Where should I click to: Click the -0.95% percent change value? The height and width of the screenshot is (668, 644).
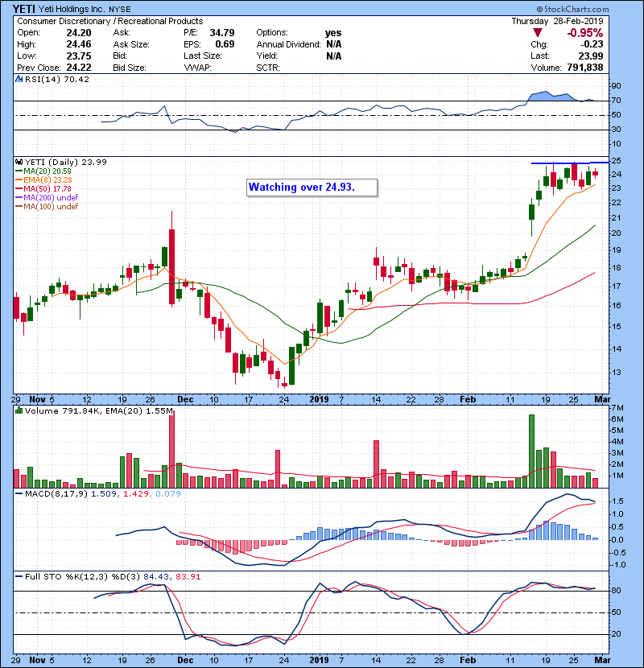[584, 33]
